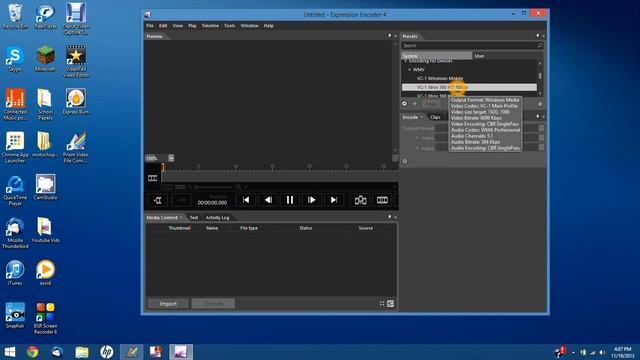Pin the Media Content panel
This screenshot has height=360, width=640.
(x=389, y=217)
